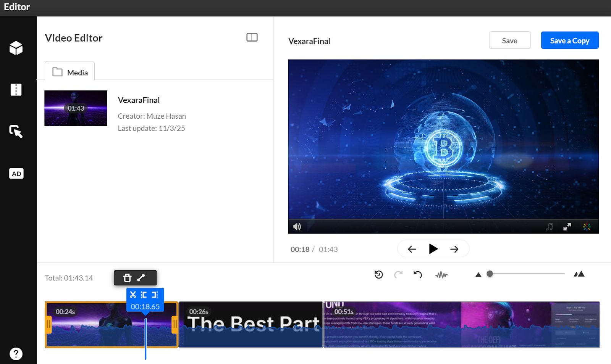Select the VexaraFinal media thumbnail
Viewport: 611px width, 364px height.
click(x=76, y=108)
